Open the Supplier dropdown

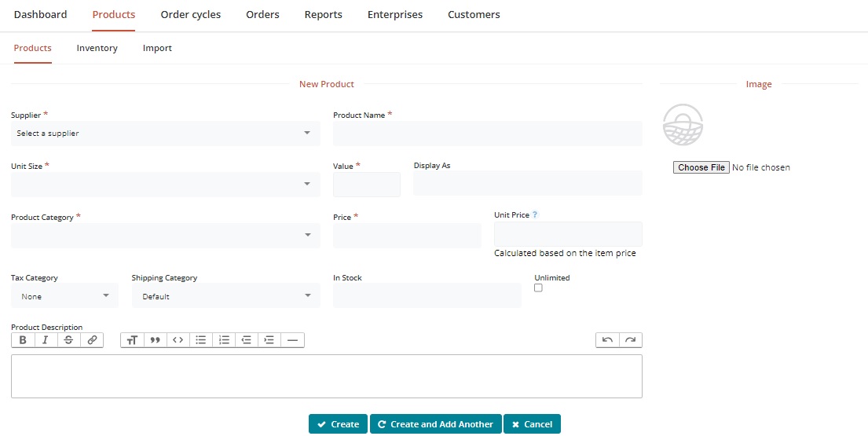click(x=165, y=134)
